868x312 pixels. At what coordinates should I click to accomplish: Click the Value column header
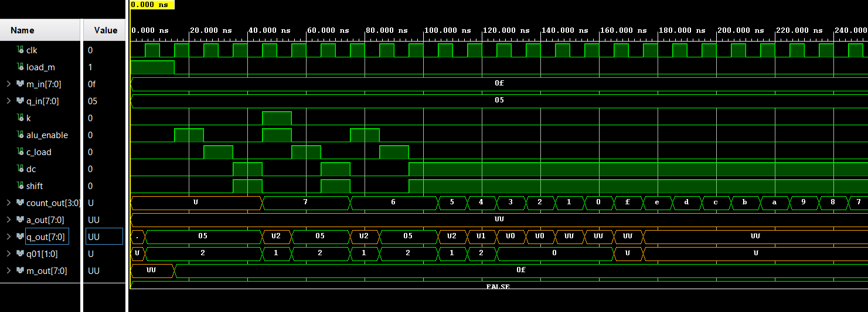(x=105, y=30)
